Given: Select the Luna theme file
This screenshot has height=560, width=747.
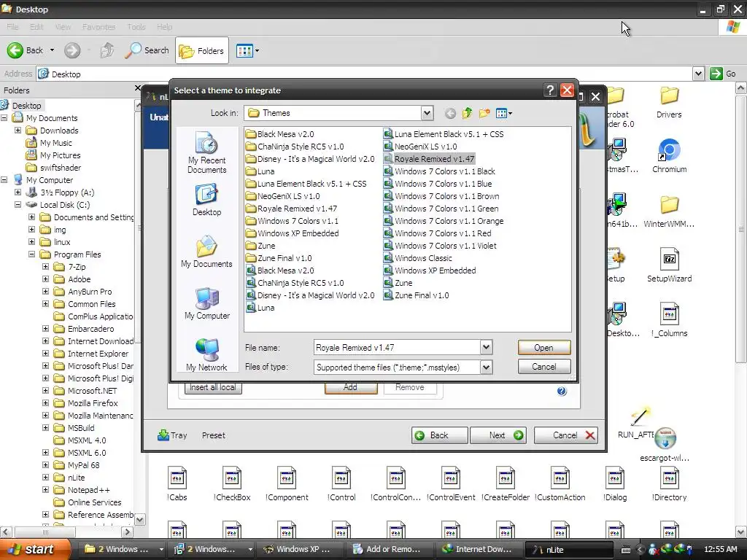Looking at the screenshot, I should tap(260, 308).
